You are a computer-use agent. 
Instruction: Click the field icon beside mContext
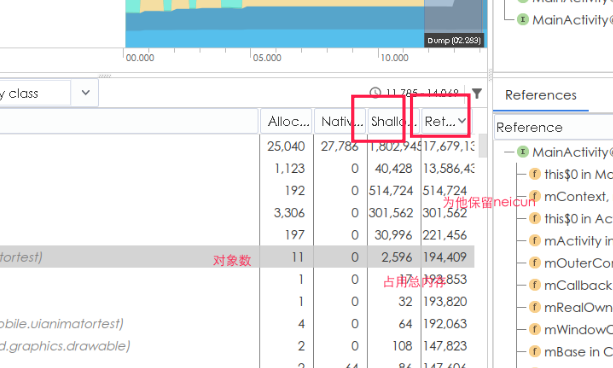coord(534,196)
